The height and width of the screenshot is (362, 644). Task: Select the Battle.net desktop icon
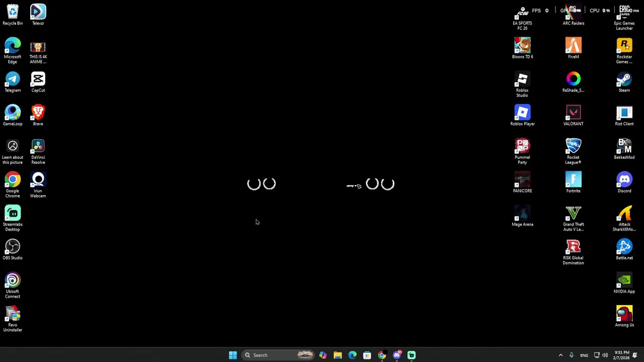click(x=624, y=249)
